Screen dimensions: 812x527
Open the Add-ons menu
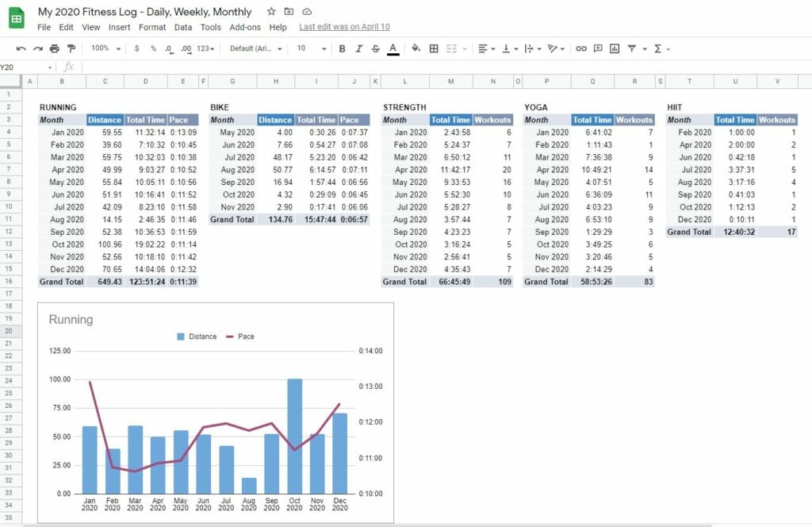245,28
